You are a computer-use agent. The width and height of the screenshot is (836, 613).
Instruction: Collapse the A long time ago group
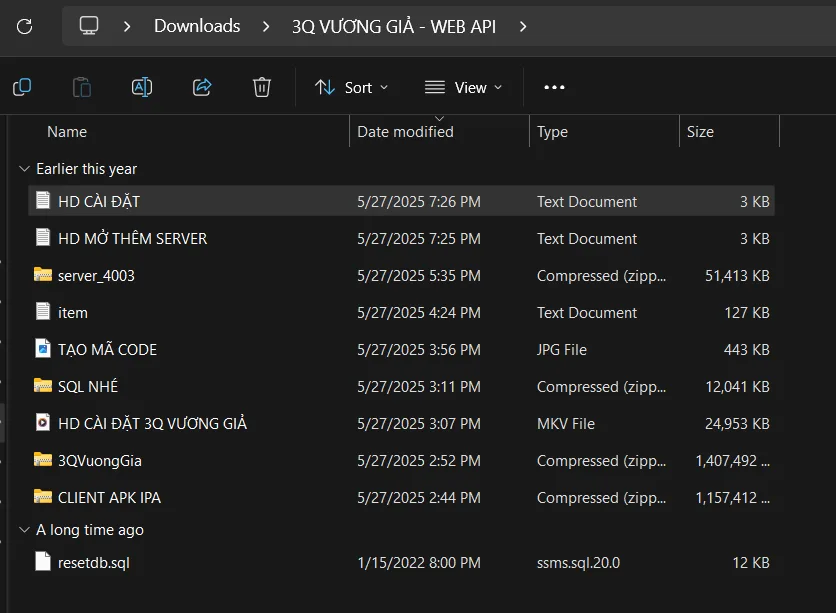tap(24, 530)
